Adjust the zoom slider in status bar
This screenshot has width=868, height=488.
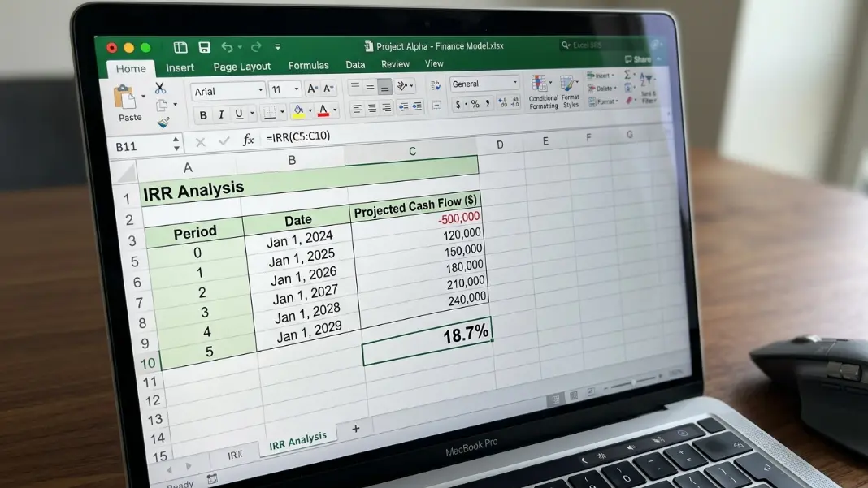point(633,383)
